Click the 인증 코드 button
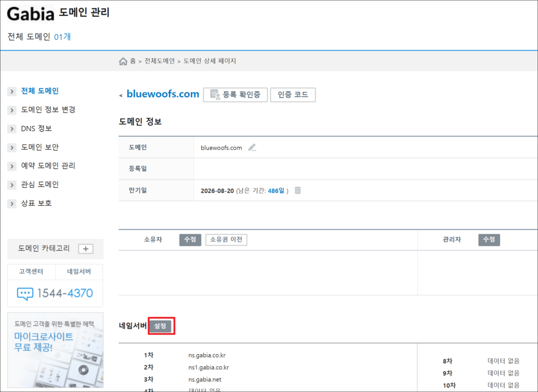 coord(293,94)
